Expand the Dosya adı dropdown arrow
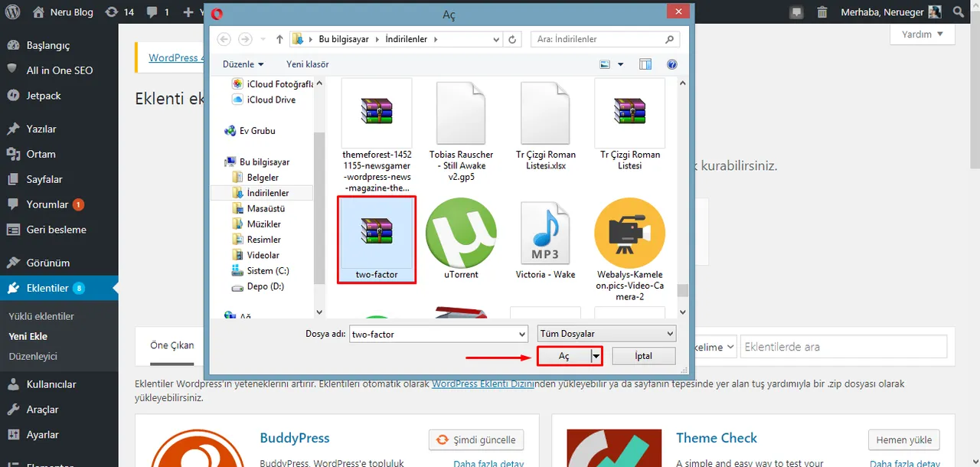980x467 pixels. 522,334
